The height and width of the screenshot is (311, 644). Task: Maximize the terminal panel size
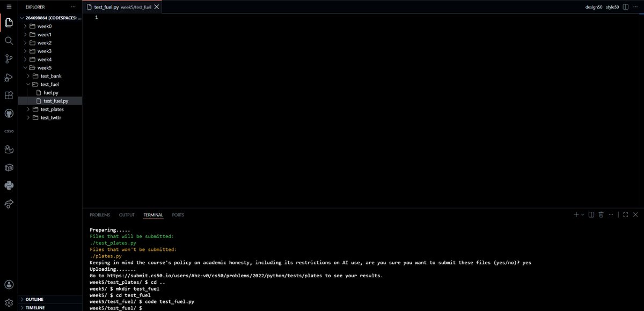[625, 214]
